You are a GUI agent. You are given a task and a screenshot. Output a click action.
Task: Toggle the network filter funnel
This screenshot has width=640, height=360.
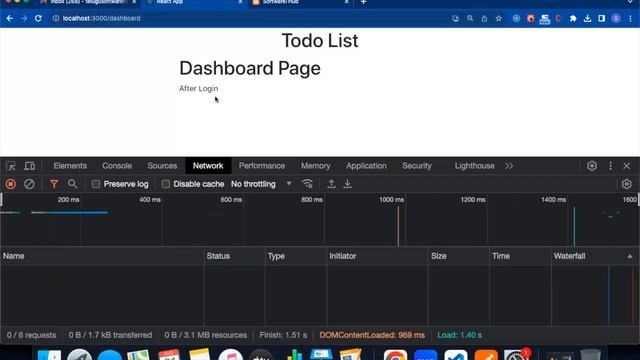click(54, 184)
